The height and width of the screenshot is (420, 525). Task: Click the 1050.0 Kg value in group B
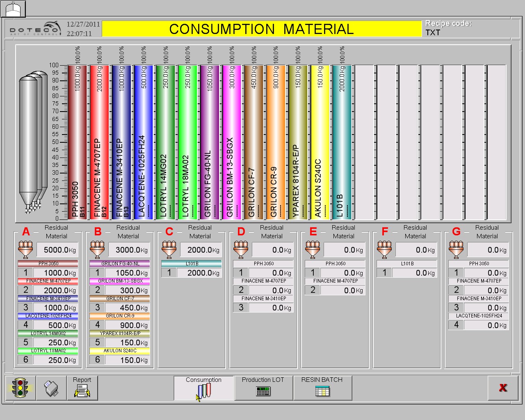coord(128,273)
